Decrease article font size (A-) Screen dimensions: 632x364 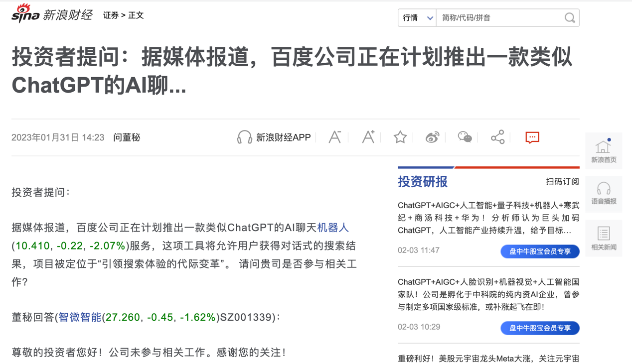[334, 137]
